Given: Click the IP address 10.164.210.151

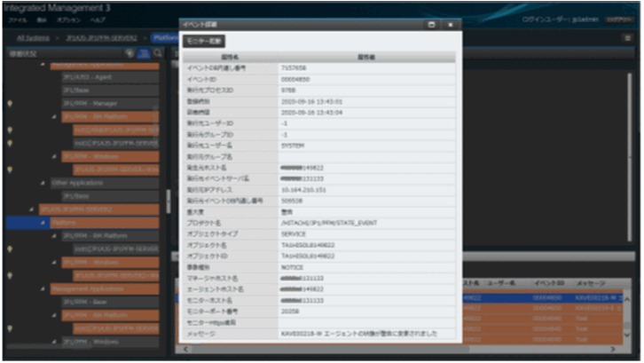Looking at the screenshot, I should click(x=303, y=190).
